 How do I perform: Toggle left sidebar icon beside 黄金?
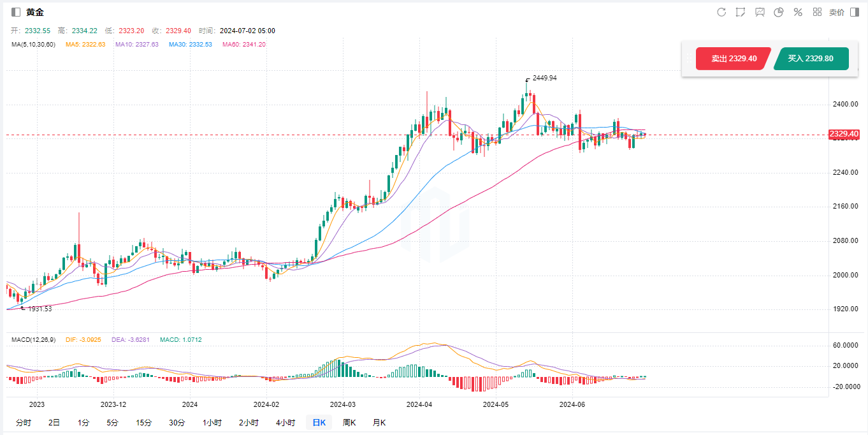[x=16, y=12]
